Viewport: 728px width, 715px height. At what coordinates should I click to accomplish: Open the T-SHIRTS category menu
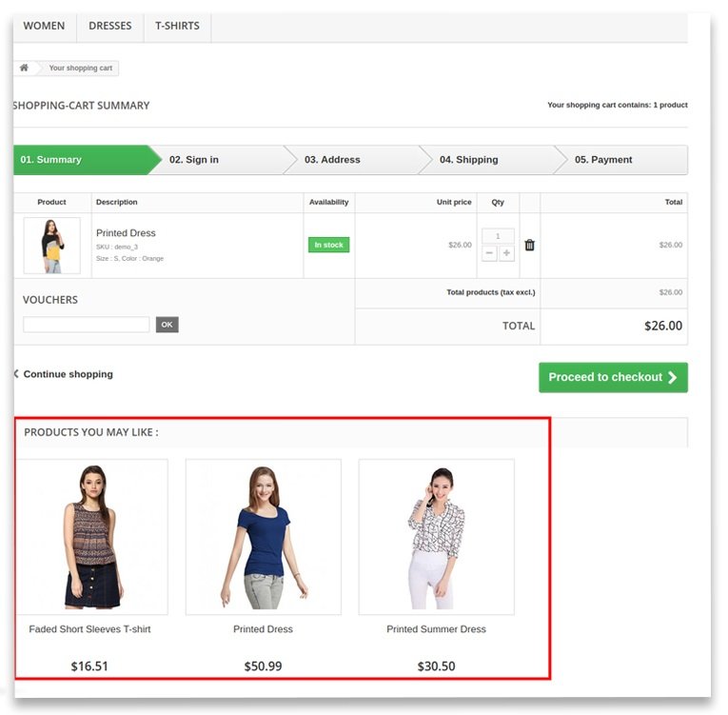click(177, 26)
